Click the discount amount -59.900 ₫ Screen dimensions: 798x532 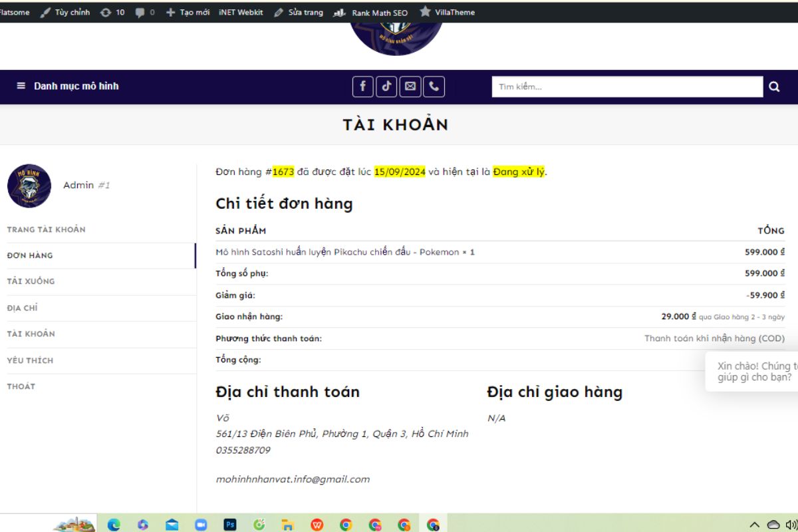tap(765, 295)
